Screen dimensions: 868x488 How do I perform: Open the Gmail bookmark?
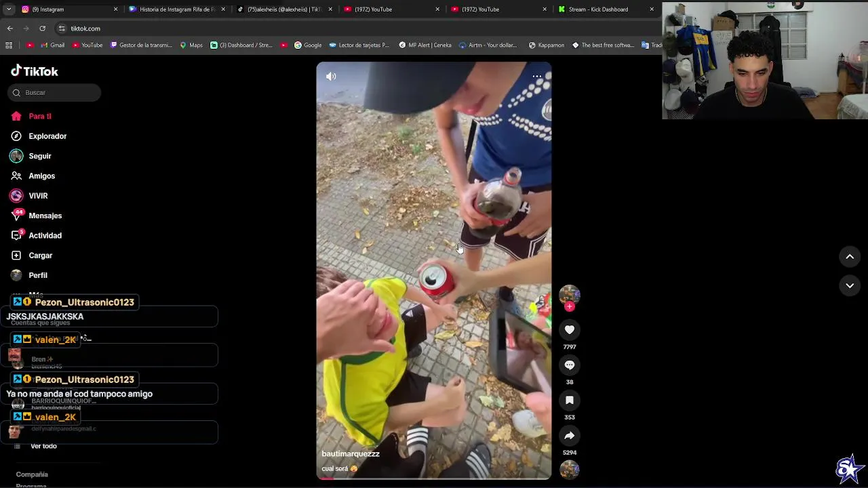click(52, 45)
